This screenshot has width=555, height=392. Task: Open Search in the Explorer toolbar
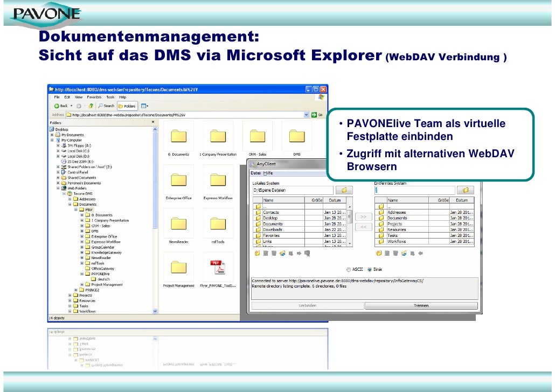106,106
